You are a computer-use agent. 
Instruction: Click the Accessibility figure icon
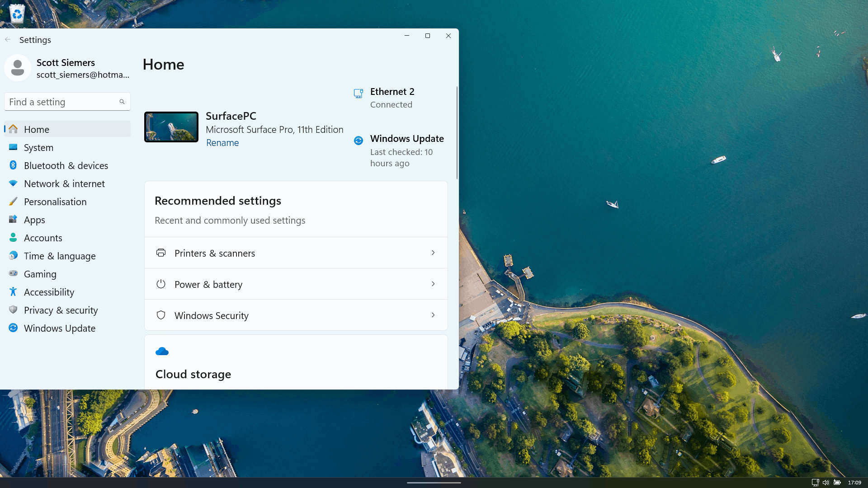[13, 292]
